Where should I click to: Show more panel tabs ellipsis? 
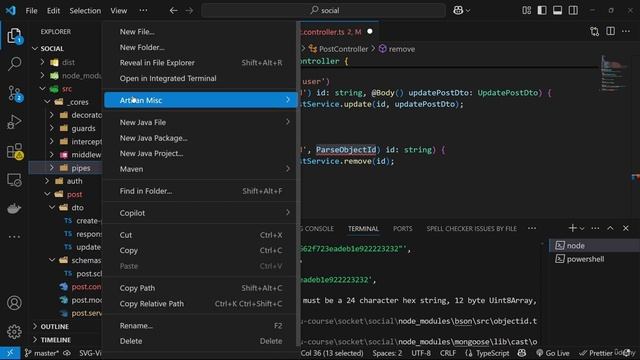tap(532, 228)
